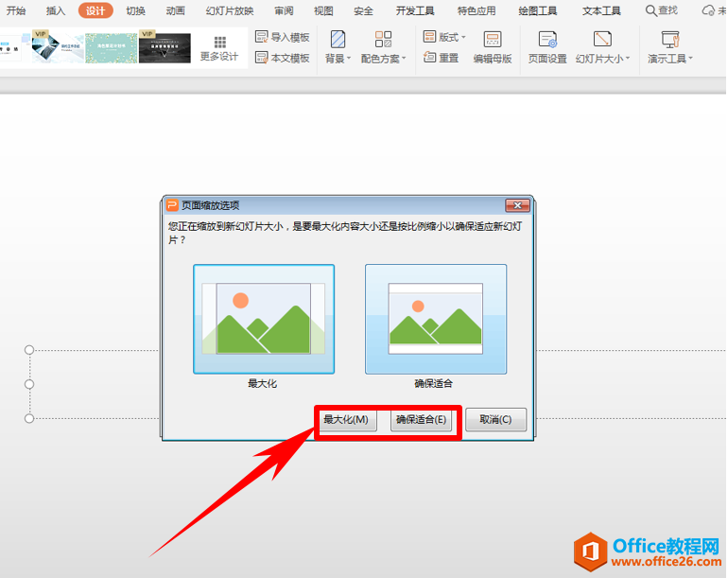This screenshot has height=578, width=728.
Task: Switch to the 幻灯片放映 tab
Action: 229,10
